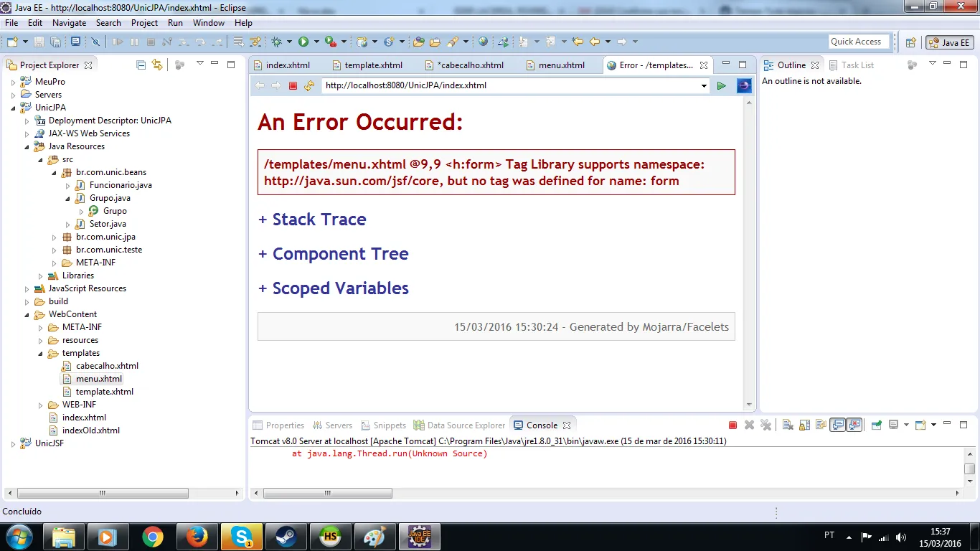Viewport: 980px width, 551px height.
Task: Click the Quick Access search field
Action: pyautogui.click(x=859, y=42)
